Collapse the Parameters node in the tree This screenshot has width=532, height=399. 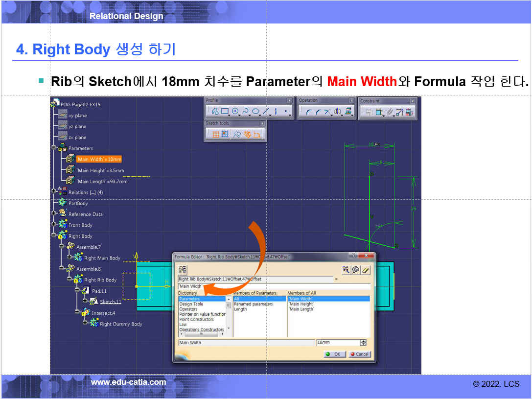[54, 148]
